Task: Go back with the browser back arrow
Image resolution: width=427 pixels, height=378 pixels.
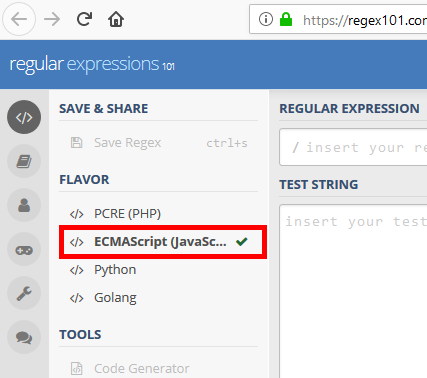Action: [19, 19]
